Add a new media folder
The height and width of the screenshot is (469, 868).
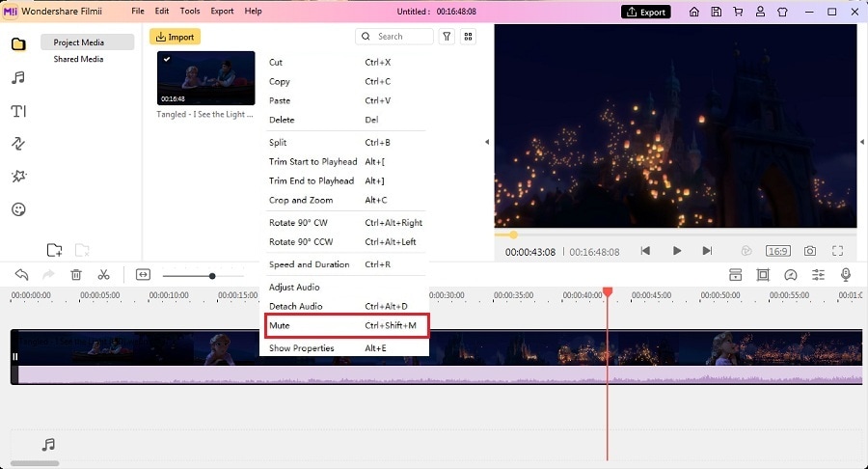[x=54, y=250]
